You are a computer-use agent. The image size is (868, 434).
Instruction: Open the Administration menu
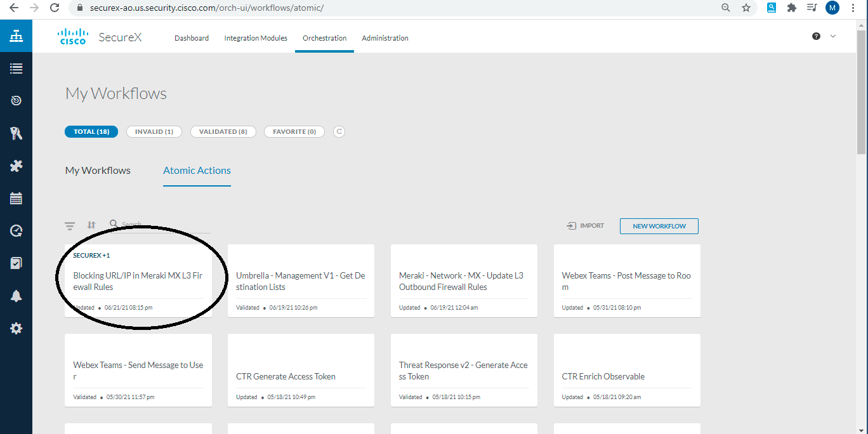[x=385, y=38]
